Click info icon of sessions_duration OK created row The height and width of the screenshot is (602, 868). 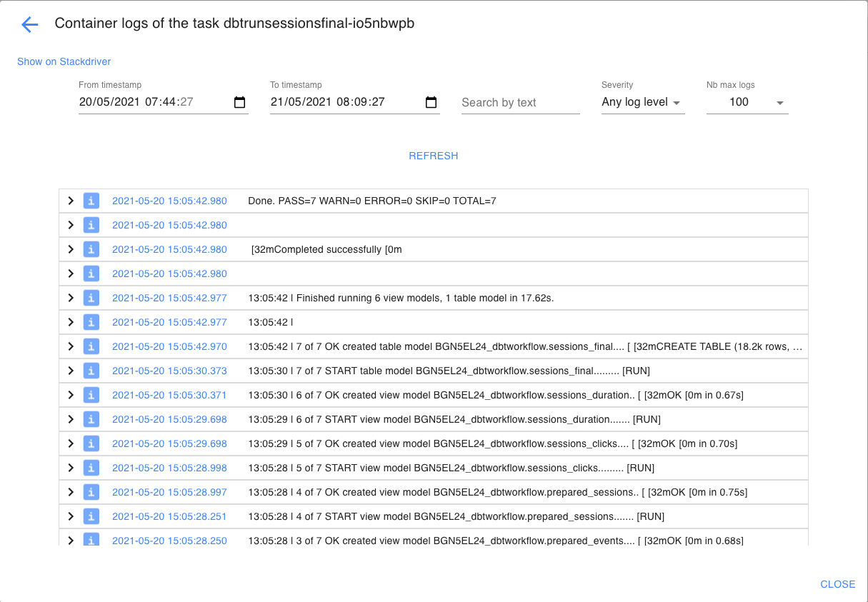tap(91, 395)
